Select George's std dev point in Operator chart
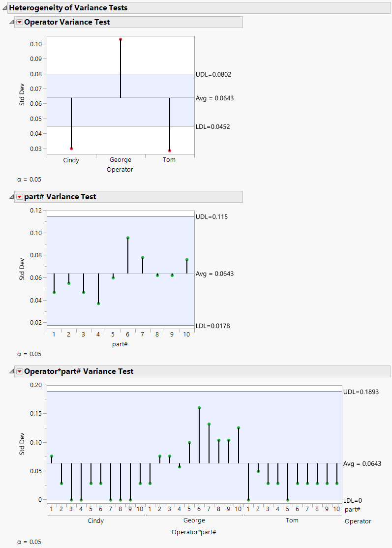The image size is (392, 548). (121, 40)
